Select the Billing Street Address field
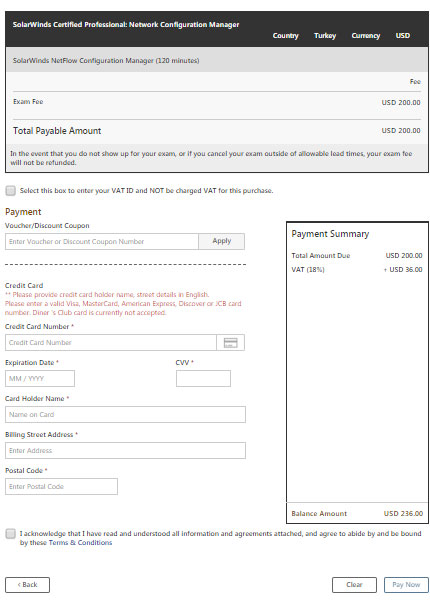Viewport: 430px width, 608px height. [x=125, y=451]
